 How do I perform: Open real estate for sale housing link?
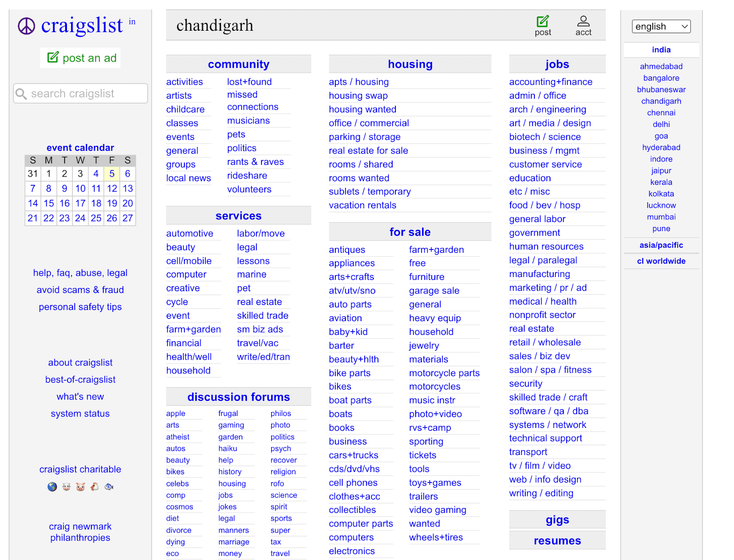point(368,150)
